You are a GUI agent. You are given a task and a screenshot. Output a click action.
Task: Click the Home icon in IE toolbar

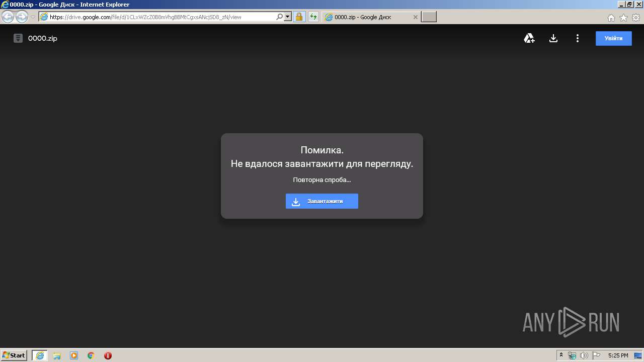click(x=611, y=18)
